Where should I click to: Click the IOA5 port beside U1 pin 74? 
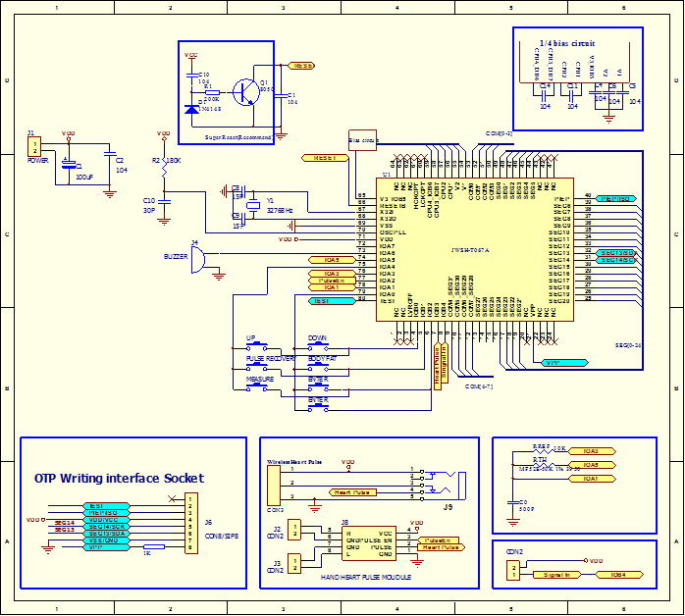[332, 260]
